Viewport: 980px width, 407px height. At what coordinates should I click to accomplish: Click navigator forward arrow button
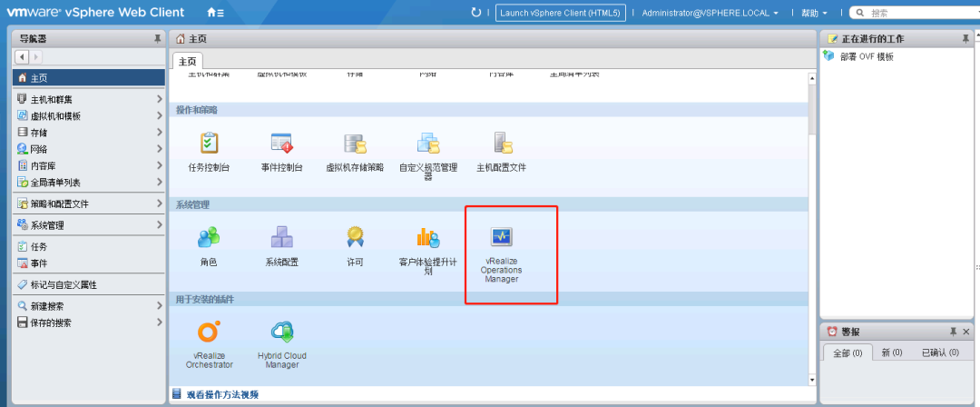(35, 57)
